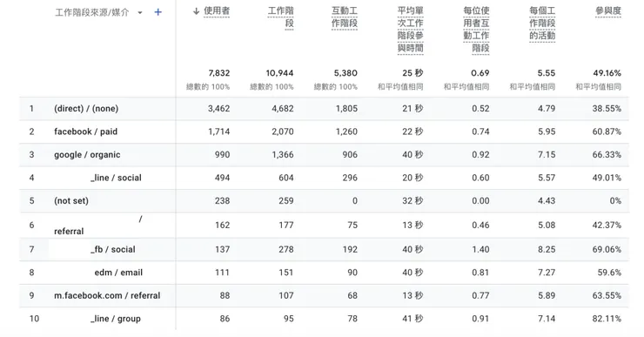Sort by 每位使用者互動工作階段 column header
644x337 pixels.
pyautogui.click(x=476, y=30)
